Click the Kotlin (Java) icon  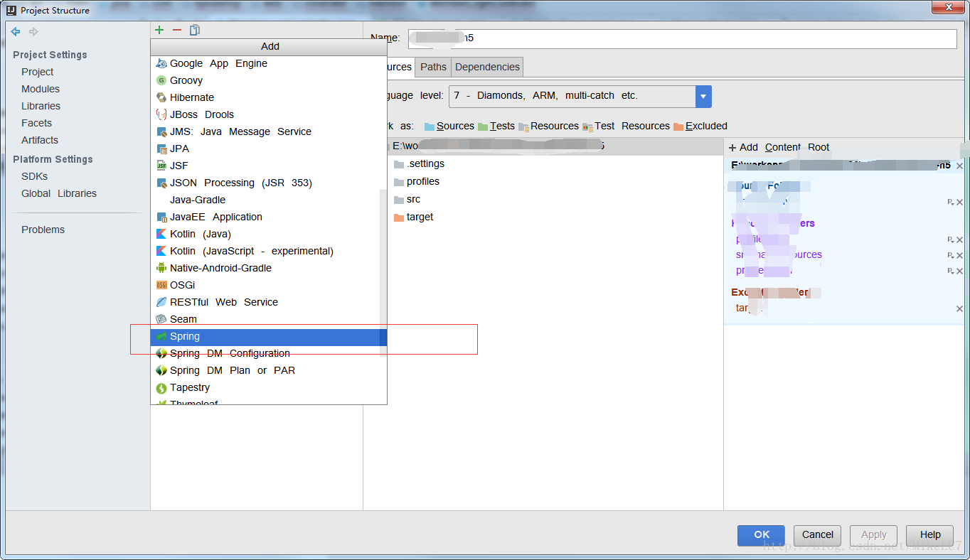click(161, 234)
